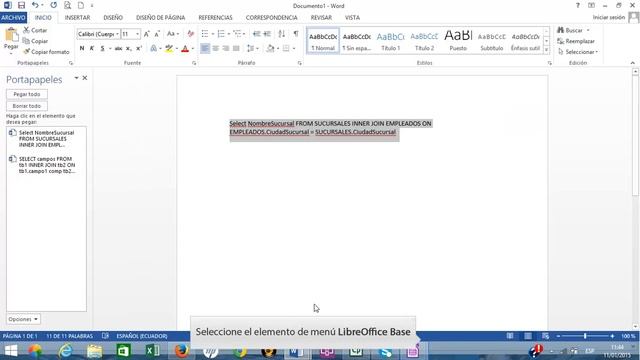Switch to REFERENCIAS tab
The height and width of the screenshot is (360, 640).
click(215, 18)
